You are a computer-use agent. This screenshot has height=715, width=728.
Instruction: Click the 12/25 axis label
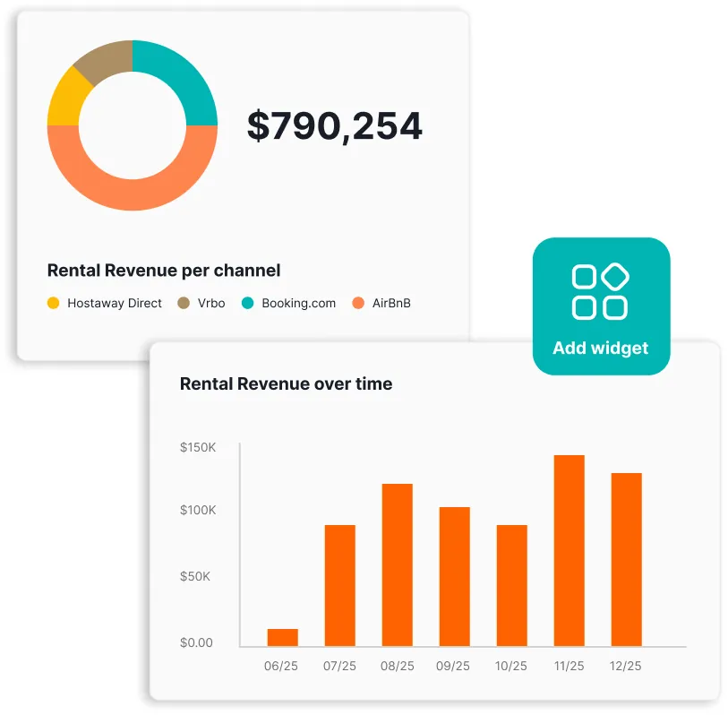click(x=625, y=666)
